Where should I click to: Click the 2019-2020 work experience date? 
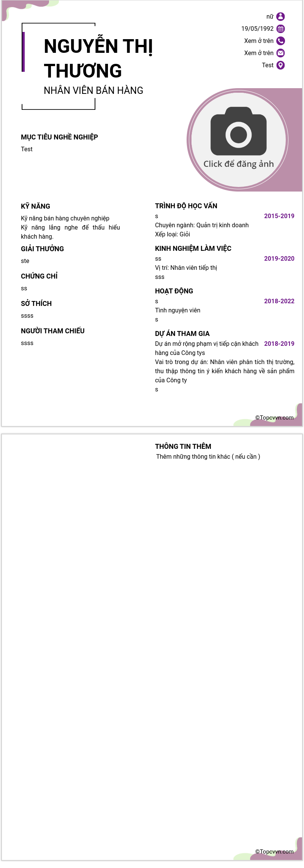point(279,258)
